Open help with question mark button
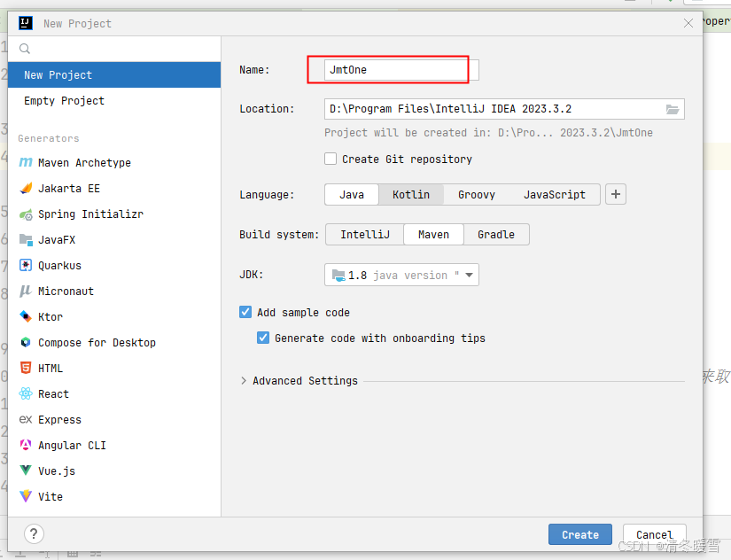This screenshot has height=560, width=731. click(x=34, y=534)
